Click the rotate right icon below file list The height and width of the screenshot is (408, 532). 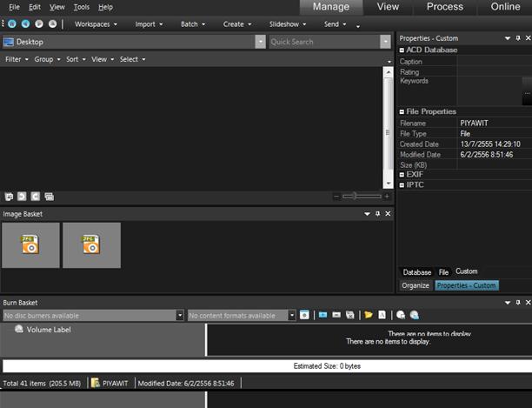pos(36,197)
